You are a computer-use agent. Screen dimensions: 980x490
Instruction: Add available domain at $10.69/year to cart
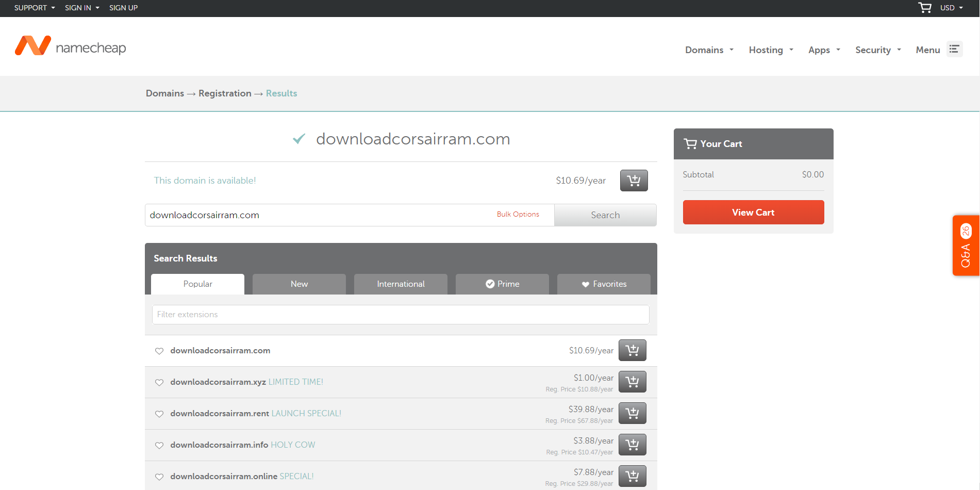[x=634, y=181]
